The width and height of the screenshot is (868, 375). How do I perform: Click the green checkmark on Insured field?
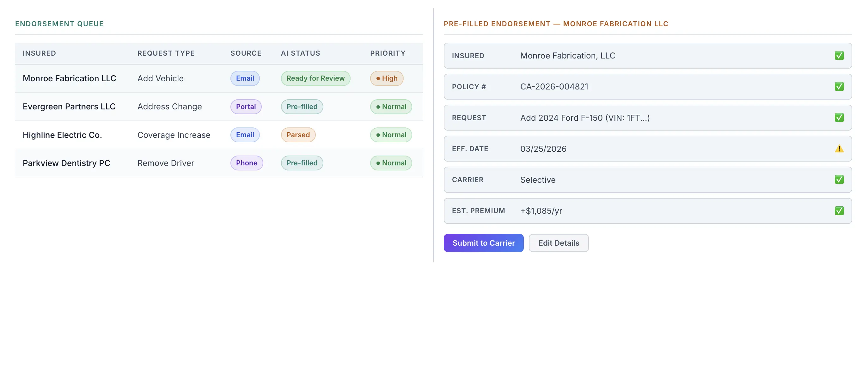tap(839, 56)
